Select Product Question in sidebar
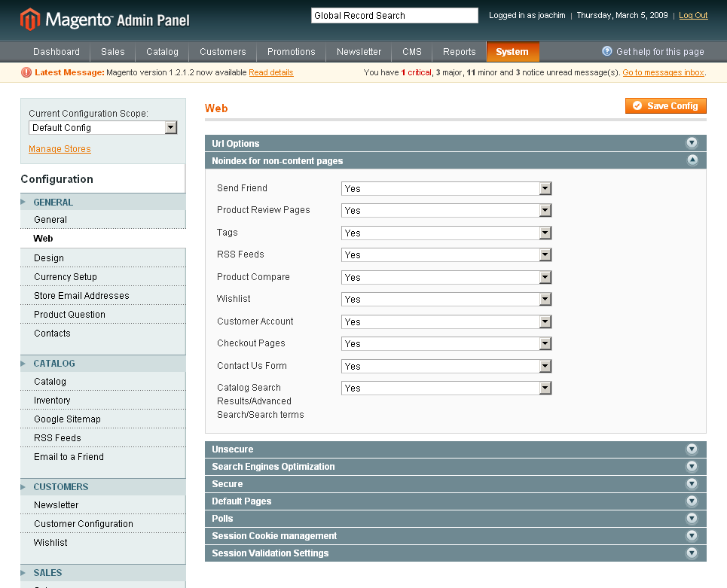727x588 pixels. pos(103,314)
